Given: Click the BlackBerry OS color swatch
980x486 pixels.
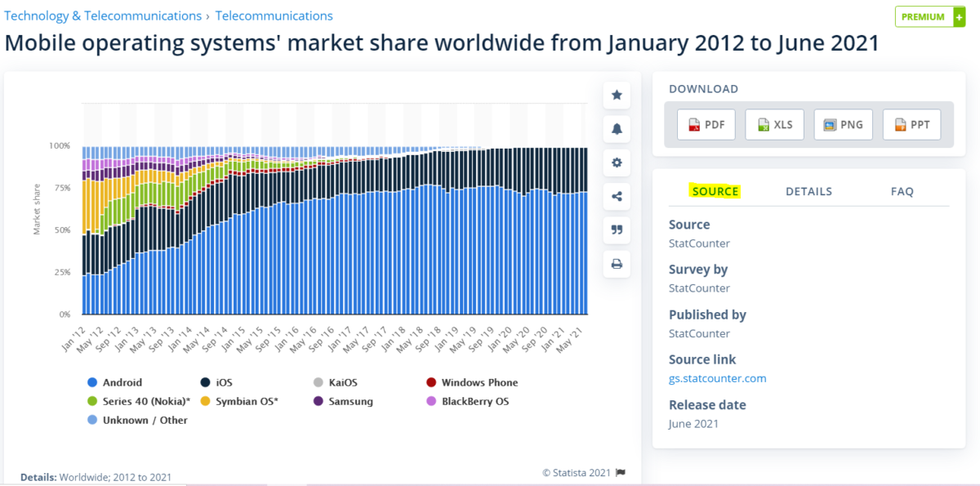Looking at the screenshot, I should [x=430, y=401].
